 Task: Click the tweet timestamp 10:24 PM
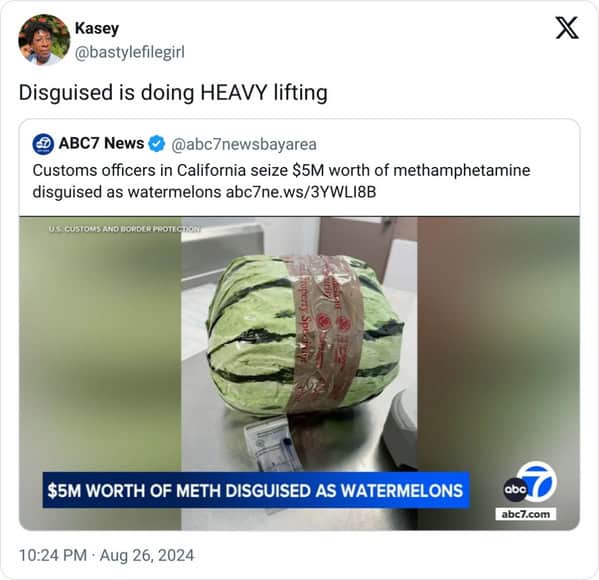tap(53, 555)
